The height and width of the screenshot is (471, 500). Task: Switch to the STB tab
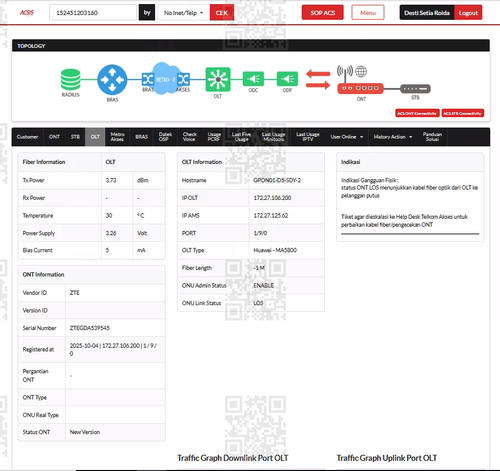[75, 137]
